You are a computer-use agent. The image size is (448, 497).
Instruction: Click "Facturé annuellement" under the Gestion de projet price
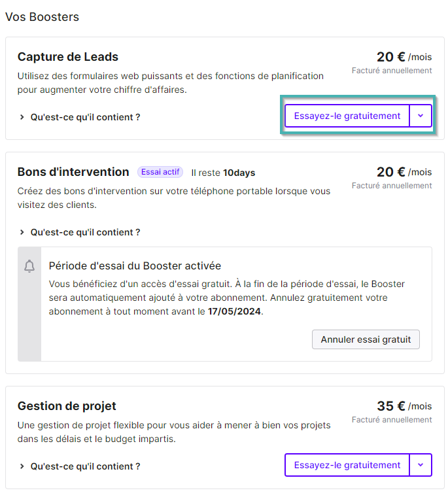click(392, 420)
